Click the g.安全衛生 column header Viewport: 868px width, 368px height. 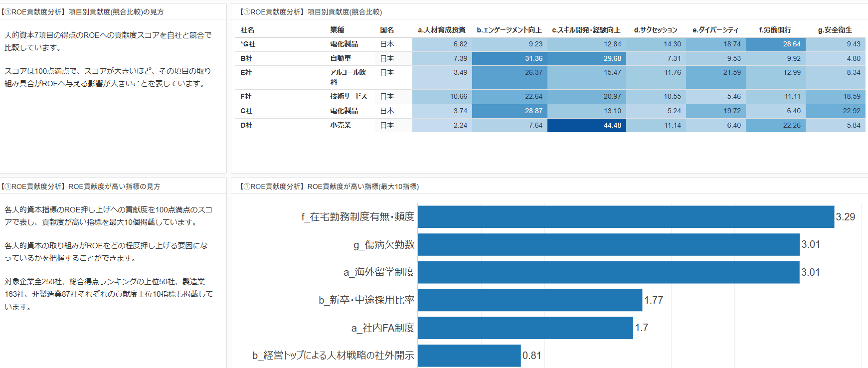click(835, 30)
